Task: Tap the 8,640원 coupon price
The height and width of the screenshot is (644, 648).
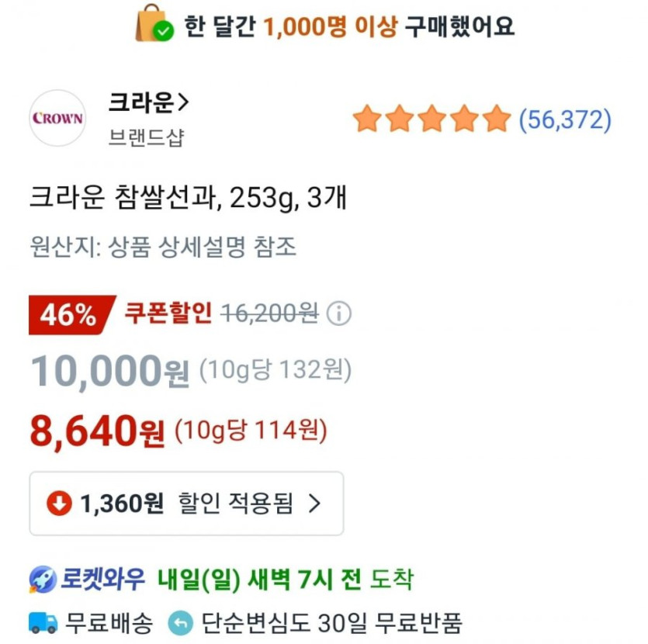Action: pos(98,431)
